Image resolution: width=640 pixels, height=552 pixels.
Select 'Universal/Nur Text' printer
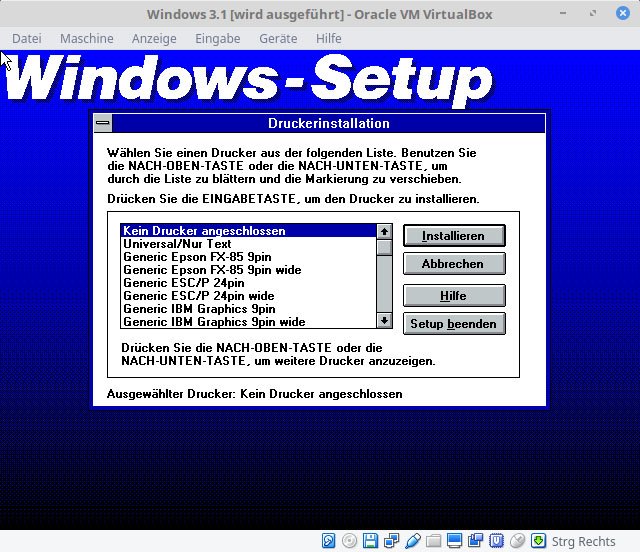pyautogui.click(x=249, y=244)
